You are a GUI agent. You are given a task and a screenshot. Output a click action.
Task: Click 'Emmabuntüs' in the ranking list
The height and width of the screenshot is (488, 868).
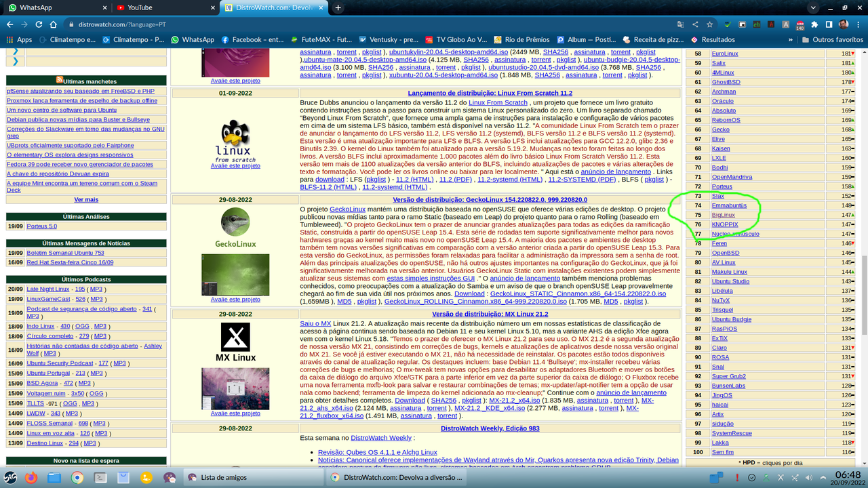[729, 205]
